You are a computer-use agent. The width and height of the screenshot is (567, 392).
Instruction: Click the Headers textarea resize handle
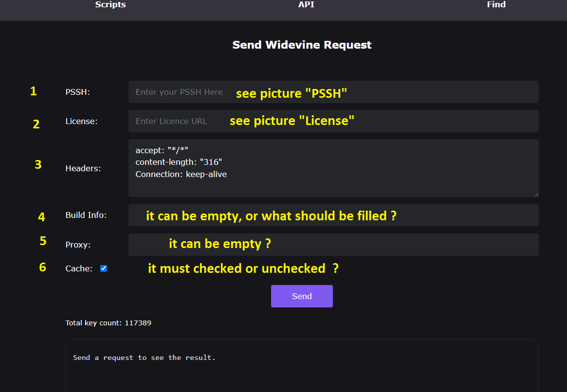coord(536,195)
